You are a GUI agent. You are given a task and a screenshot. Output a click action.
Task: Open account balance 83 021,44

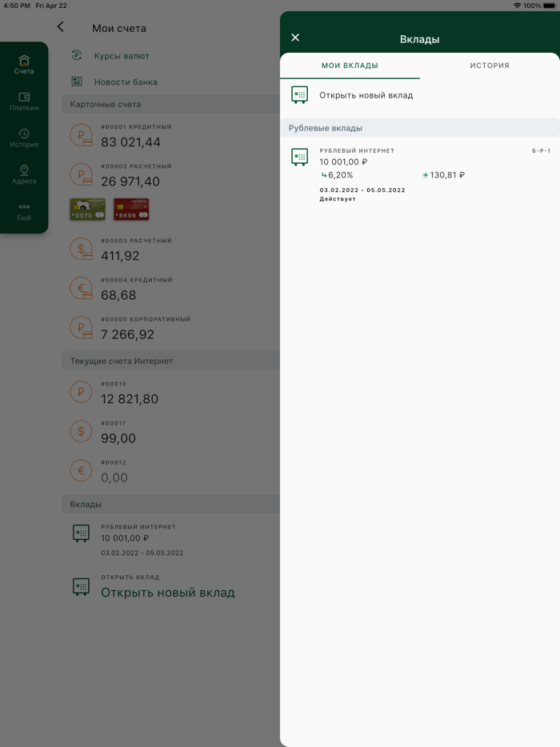pyautogui.click(x=130, y=142)
